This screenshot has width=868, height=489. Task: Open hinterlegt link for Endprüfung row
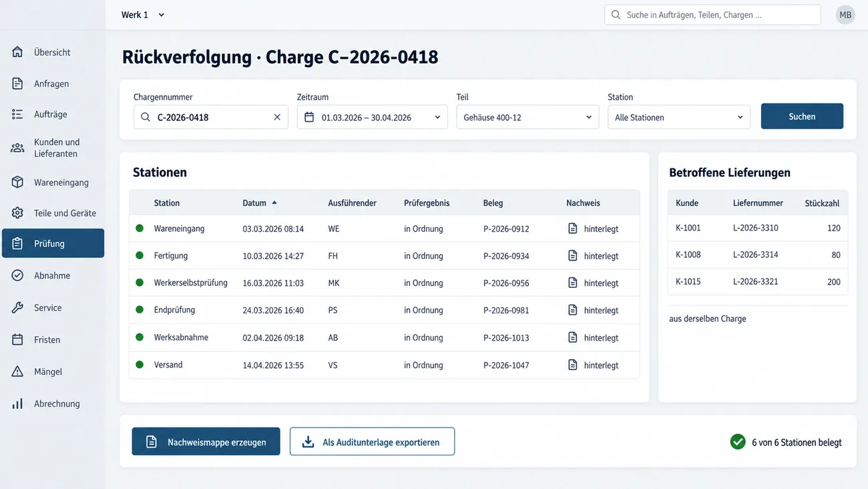click(601, 310)
